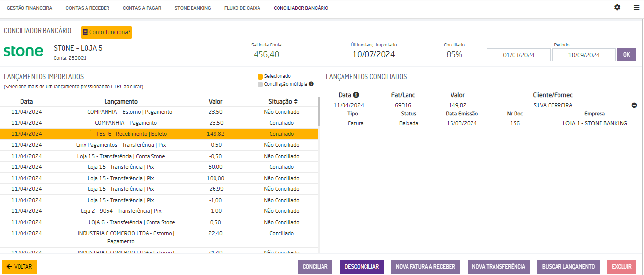Sort by the Situação column arrows

coord(295,102)
